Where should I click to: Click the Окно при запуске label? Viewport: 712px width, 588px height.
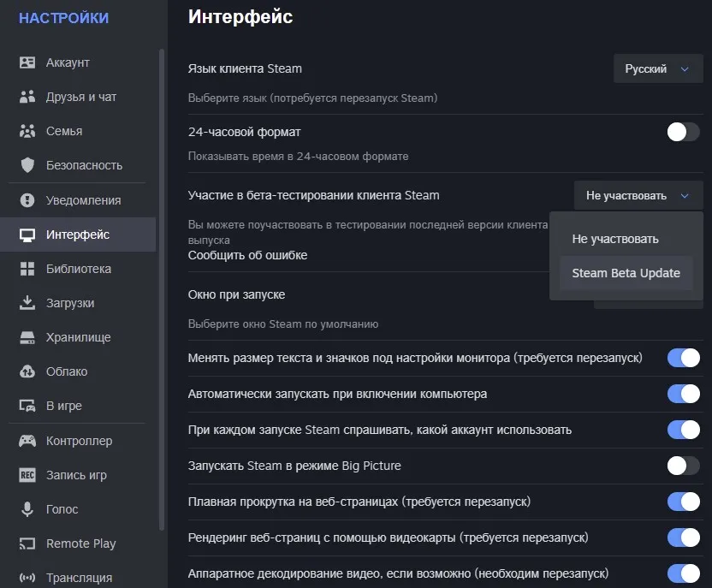pos(236,294)
